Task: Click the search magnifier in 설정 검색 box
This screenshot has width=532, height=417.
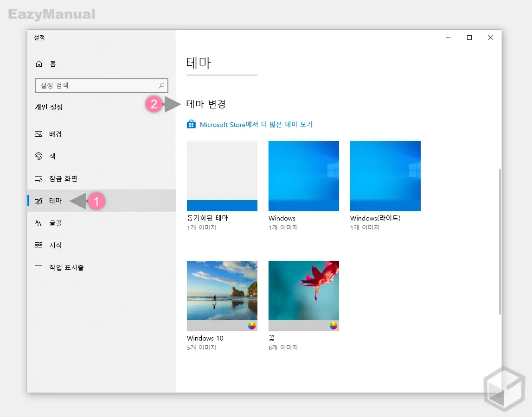Action: [160, 86]
